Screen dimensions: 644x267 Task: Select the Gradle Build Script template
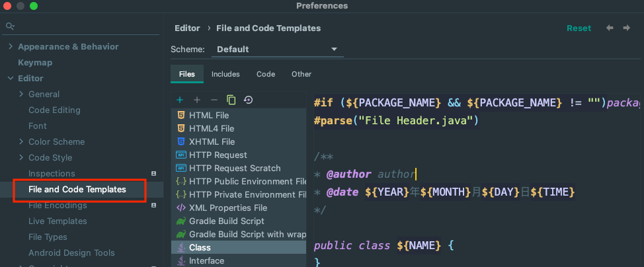point(227,221)
